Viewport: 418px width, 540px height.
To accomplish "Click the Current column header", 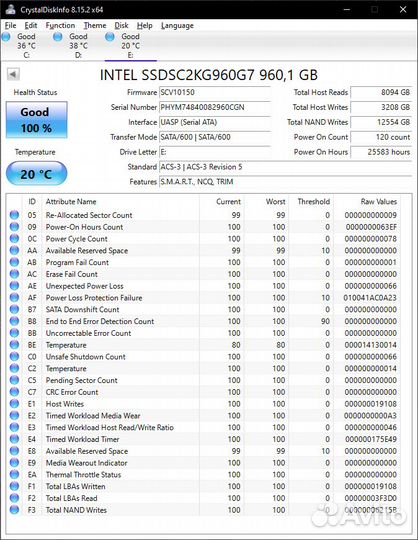I will (x=222, y=202).
